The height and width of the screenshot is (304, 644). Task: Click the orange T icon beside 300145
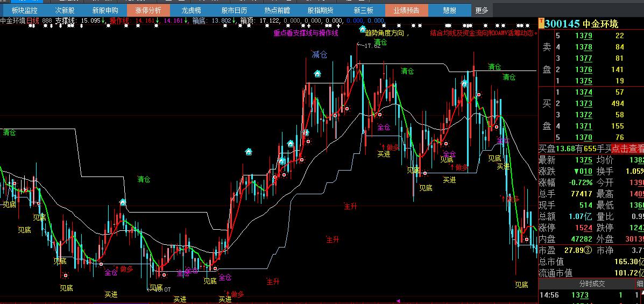tap(542, 23)
